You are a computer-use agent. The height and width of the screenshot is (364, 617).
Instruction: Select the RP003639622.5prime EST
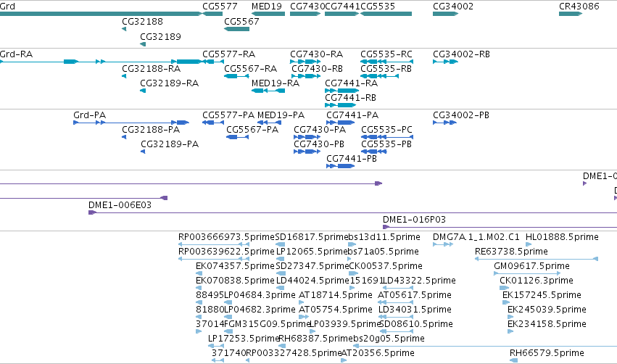(214, 259)
